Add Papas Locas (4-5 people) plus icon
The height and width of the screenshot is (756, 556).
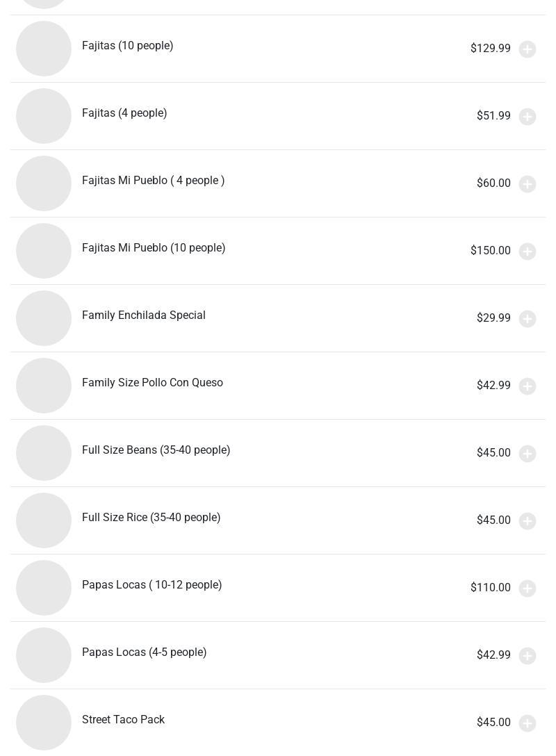pyautogui.click(x=527, y=656)
